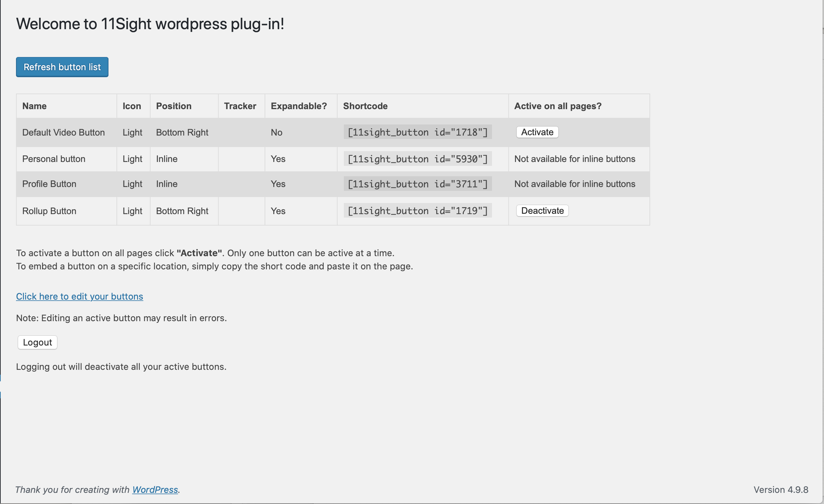Click Inline position in Personal button row

pyautogui.click(x=167, y=159)
